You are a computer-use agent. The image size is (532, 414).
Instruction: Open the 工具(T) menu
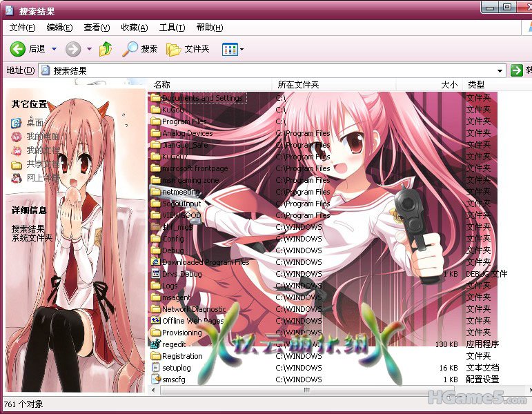173,28
